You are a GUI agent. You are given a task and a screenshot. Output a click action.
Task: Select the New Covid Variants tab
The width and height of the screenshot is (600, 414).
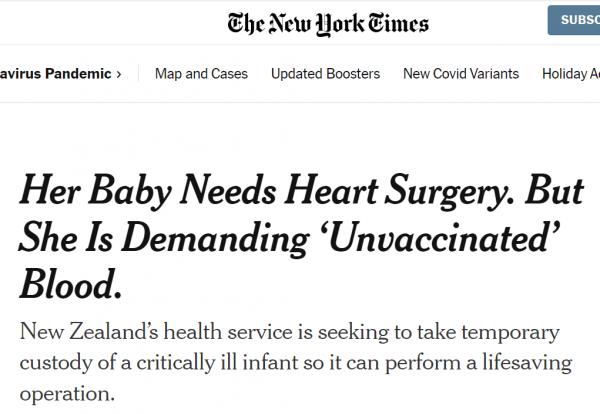[x=461, y=74]
